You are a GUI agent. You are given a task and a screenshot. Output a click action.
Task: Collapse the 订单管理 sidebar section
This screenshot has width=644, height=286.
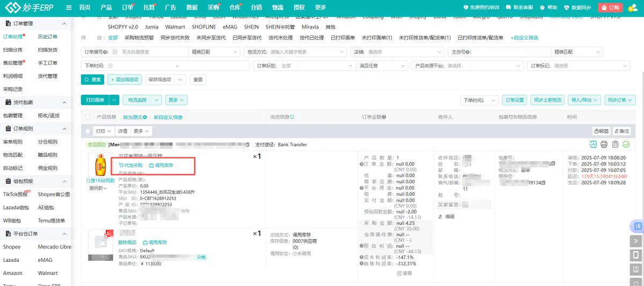coord(64,24)
